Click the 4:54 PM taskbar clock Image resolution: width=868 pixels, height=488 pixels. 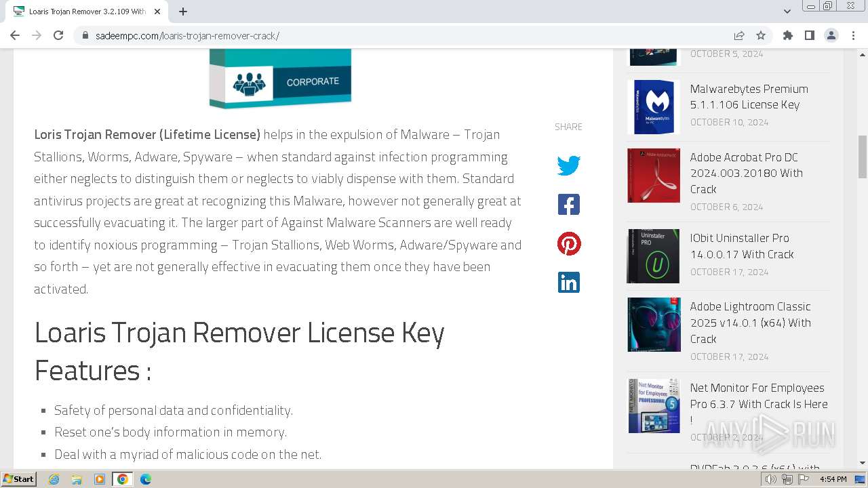coord(833,479)
